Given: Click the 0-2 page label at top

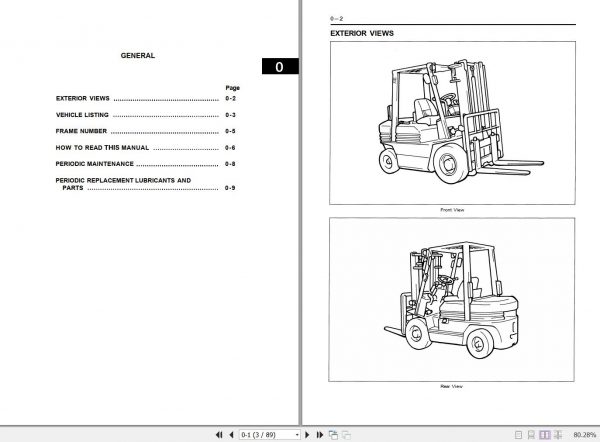Looking at the screenshot, I should 336,18.
